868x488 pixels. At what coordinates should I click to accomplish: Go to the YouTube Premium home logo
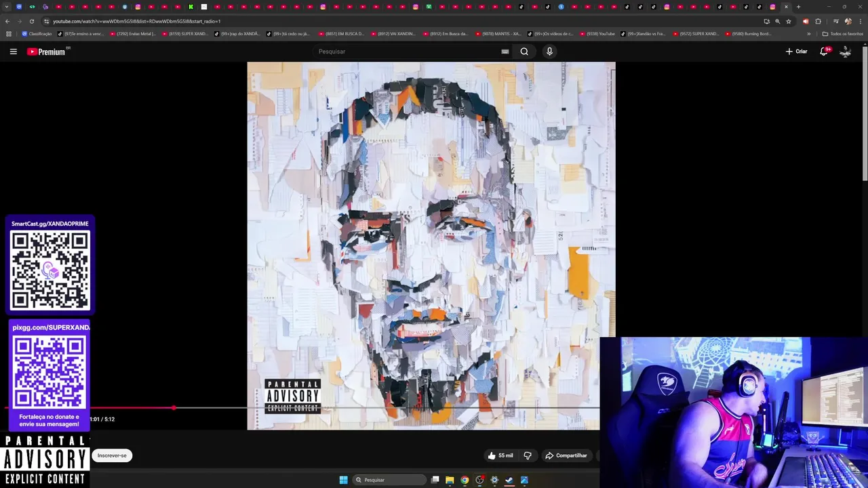click(x=47, y=52)
